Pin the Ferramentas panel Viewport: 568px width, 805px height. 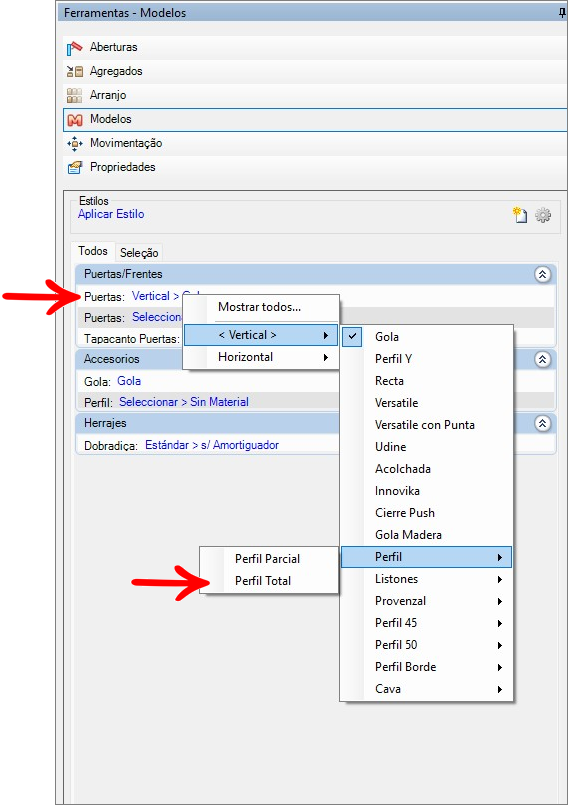(x=563, y=13)
